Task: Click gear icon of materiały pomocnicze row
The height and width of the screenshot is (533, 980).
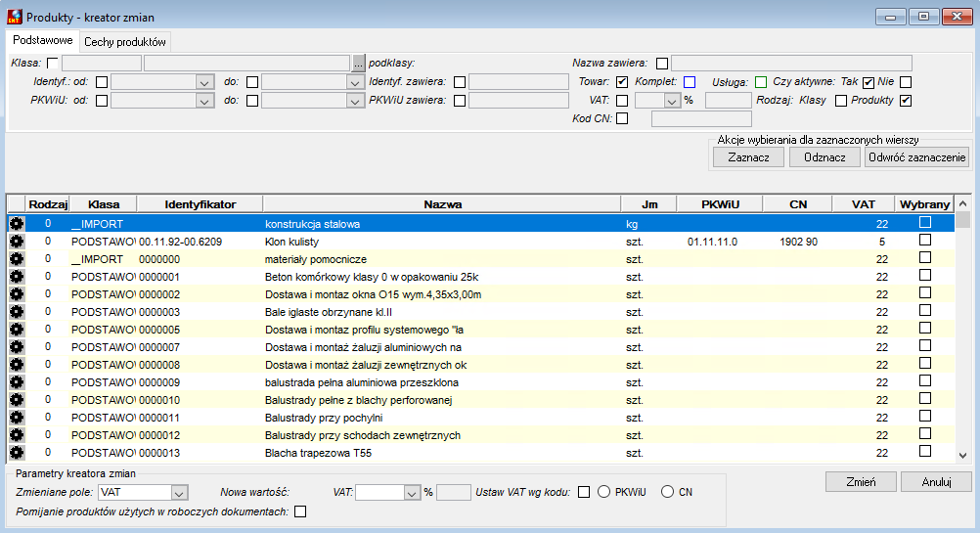Action: [x=17, y=259]
